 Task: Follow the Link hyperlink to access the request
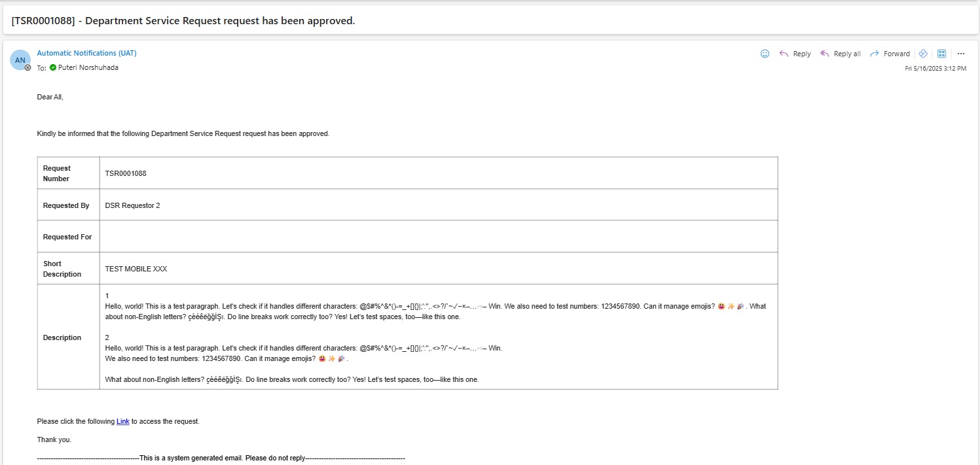(123, 422)
